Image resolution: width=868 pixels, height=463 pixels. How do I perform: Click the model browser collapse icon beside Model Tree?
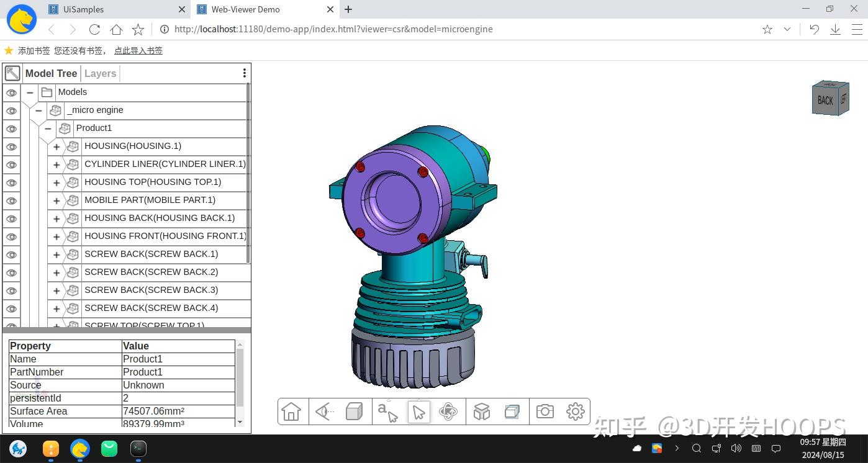(12, 73)
